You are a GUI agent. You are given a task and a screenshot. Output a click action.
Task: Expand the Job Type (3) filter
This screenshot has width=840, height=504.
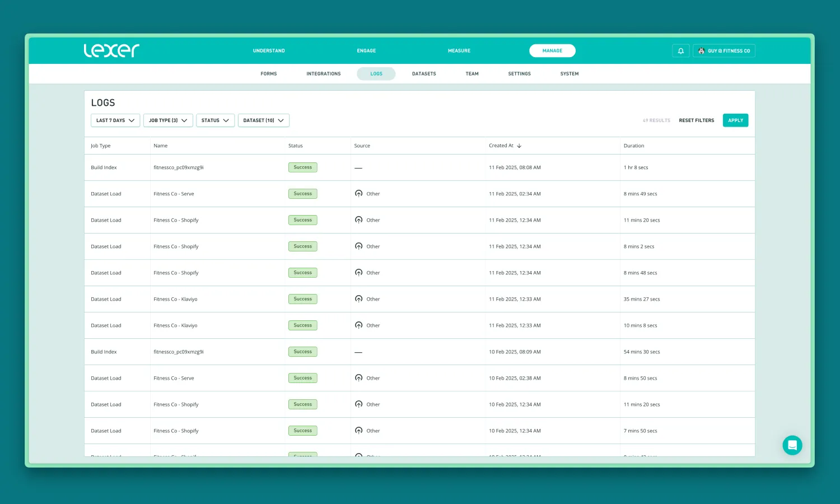[x=168, y=120]
